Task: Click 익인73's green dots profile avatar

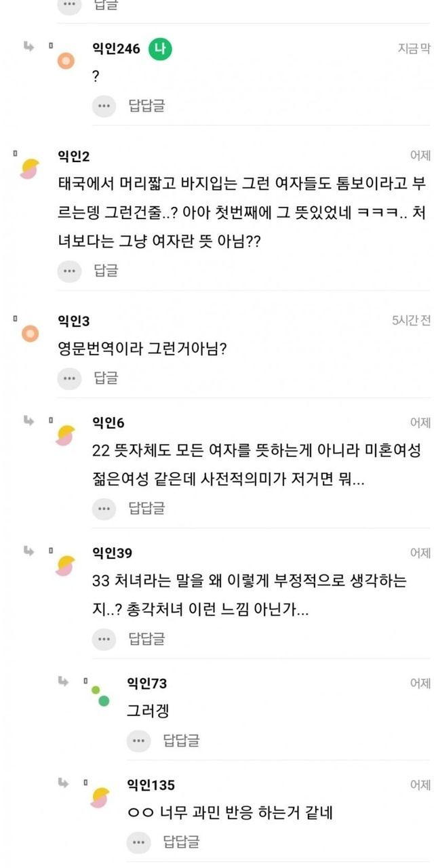Action: point(101,696)
